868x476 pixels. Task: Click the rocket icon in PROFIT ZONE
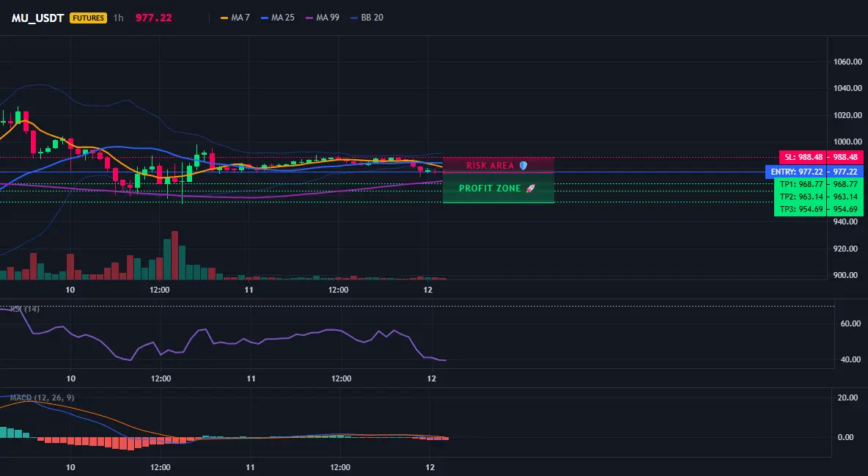coord(530,188)
